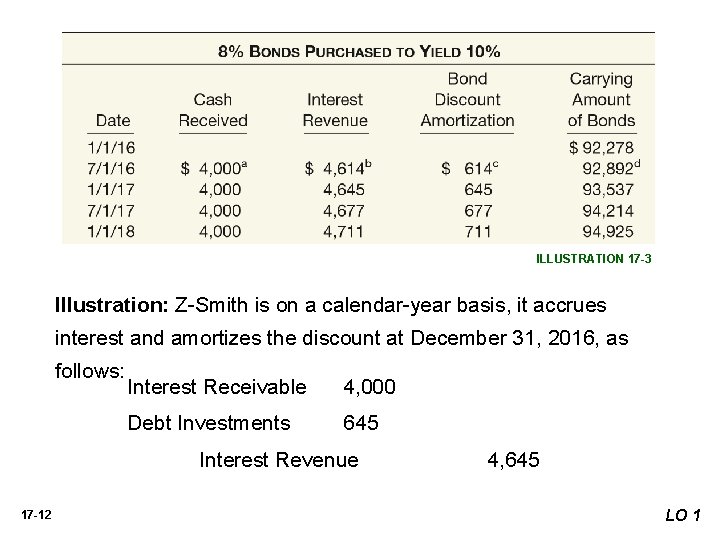Select the $92,278 carrying amount cell

601,149
